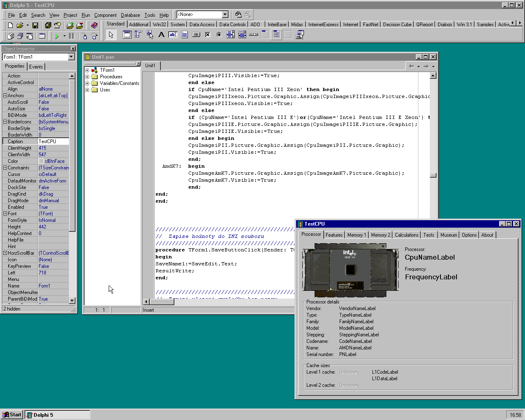Choose the OK Button component in the palette
This screenshot has width=525, height=420.
tap(196, 35)
